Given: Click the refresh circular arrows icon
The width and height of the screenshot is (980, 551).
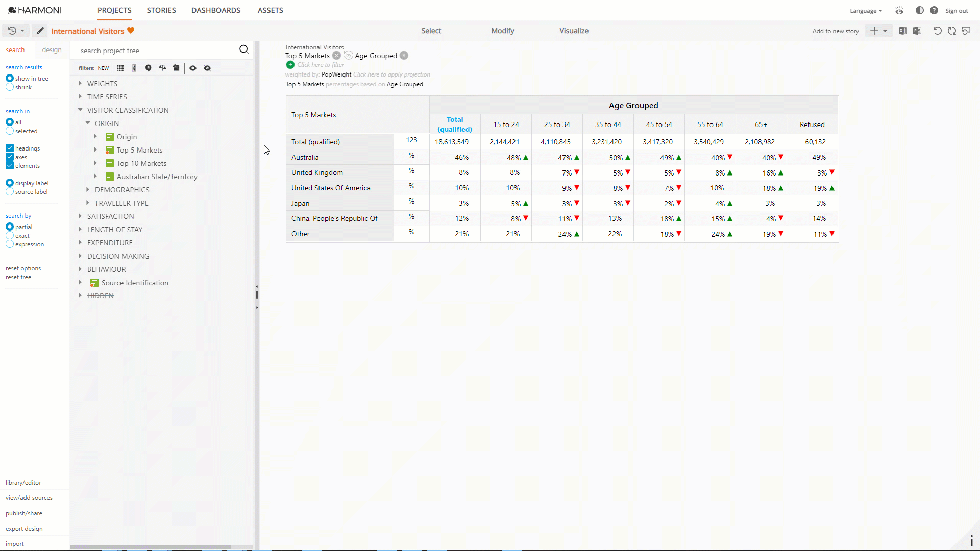Looking at the screenshot, I should coord(952,31).
